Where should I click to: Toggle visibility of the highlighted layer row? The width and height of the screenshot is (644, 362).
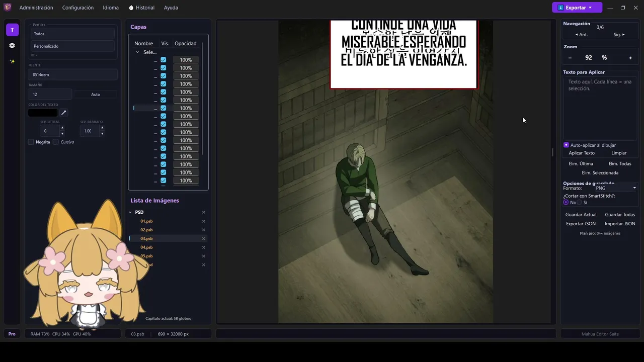(164, 108)
